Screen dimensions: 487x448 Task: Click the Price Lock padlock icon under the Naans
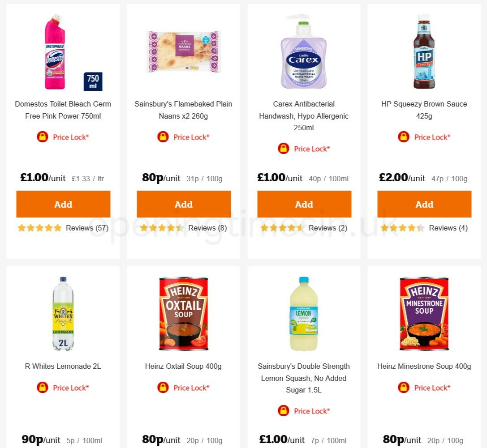coord(163,137)
